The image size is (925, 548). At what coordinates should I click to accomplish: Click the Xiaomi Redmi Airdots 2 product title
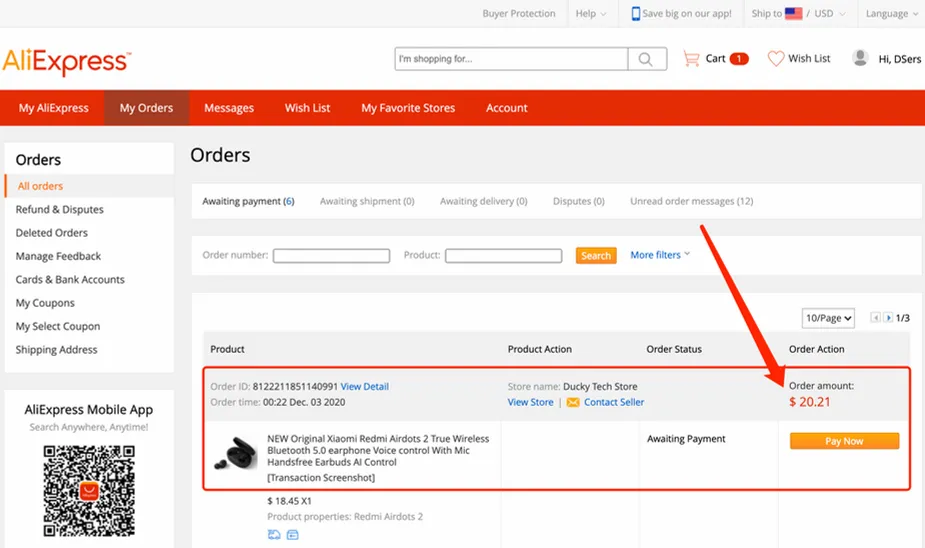tap(378, 450)
